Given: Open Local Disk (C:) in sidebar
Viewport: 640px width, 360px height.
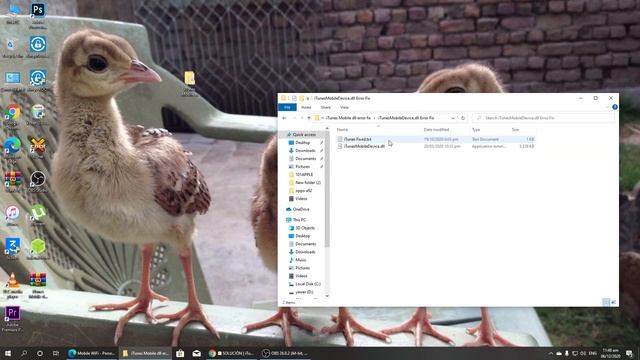Looking at the screenshot, I should coord(308,284).
